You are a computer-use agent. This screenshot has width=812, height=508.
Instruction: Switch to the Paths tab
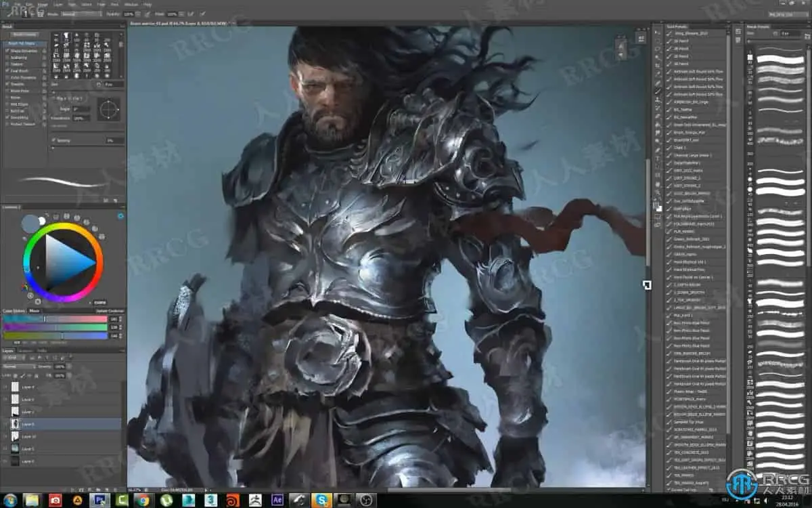point(42,351)
